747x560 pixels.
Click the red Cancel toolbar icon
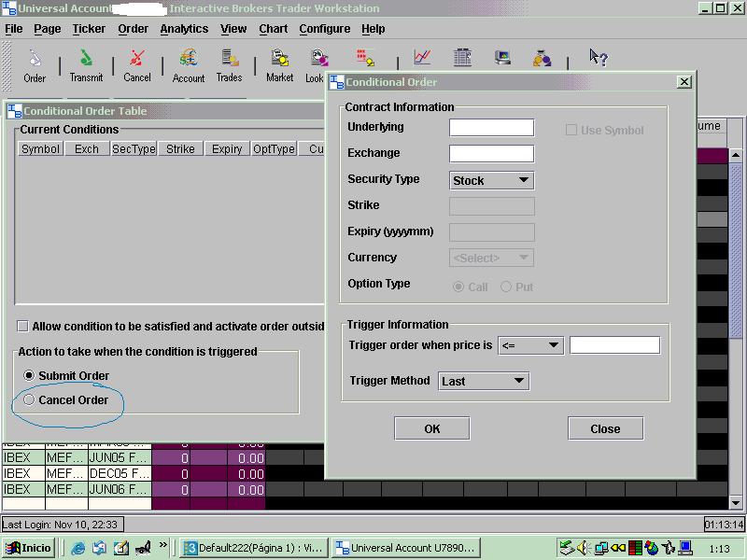(136, 58)
